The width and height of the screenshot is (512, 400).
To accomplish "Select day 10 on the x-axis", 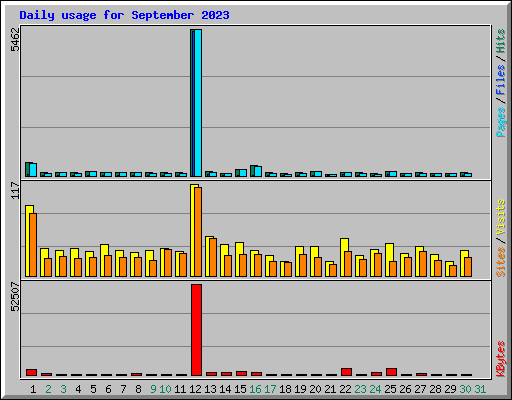I will click(165, 389).
